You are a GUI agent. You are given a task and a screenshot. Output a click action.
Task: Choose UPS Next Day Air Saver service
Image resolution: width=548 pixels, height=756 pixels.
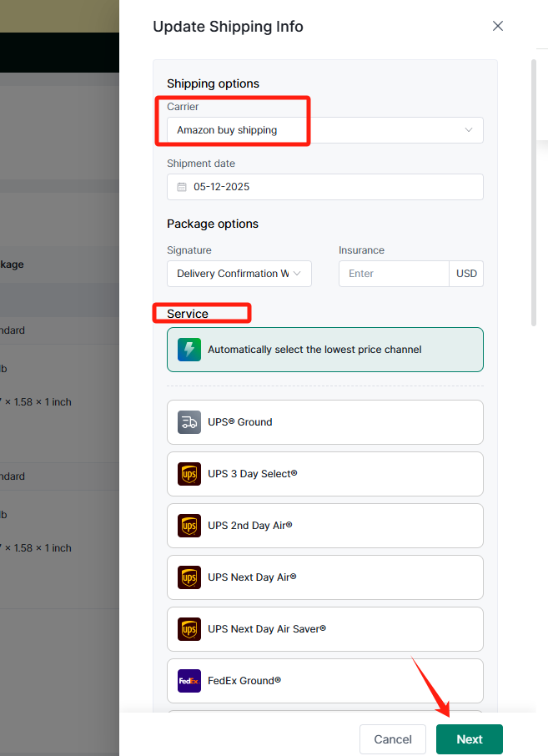click(x=324, y=629)
